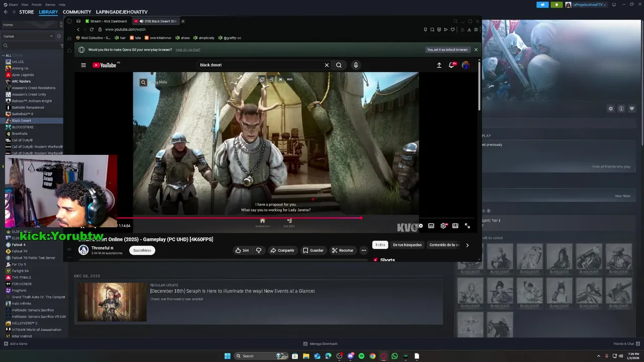644x362 pixels.
Task: Collapse ALL games list in Steam
Action: [x=3, y=55]
